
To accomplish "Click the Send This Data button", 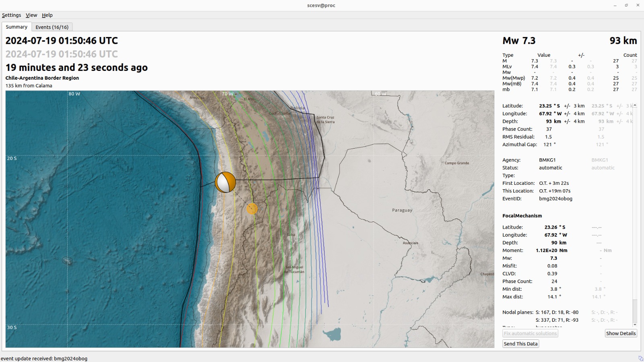I will [520, 344].
